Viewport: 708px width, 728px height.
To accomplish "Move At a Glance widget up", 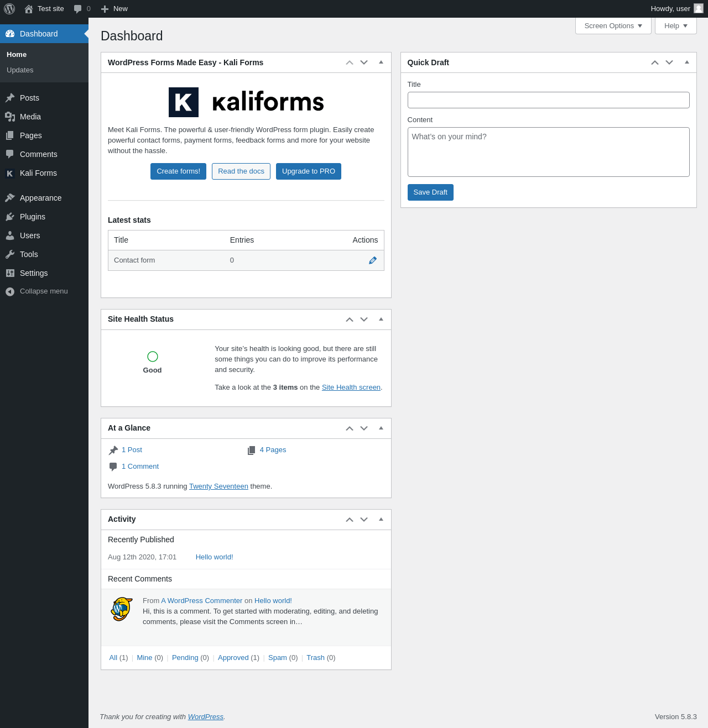I will (x=350, y=428).
